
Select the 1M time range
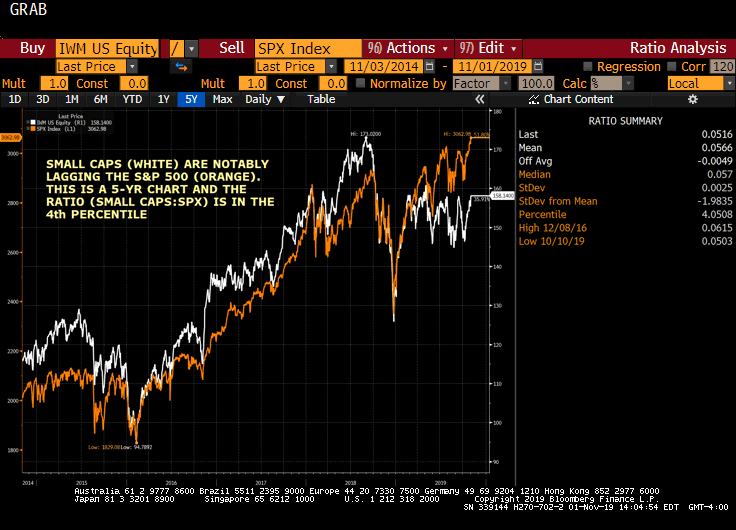click(71, 99)
